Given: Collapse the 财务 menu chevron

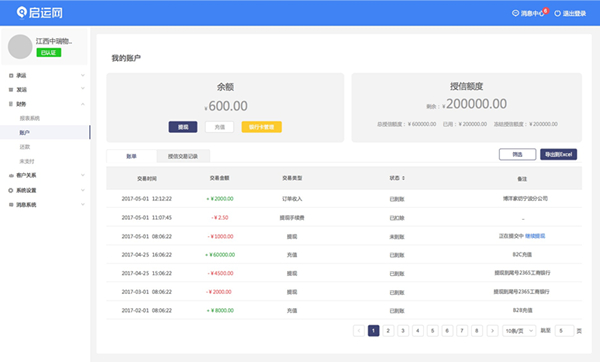Looking at the screenshot, I should [x=83, y=104].
